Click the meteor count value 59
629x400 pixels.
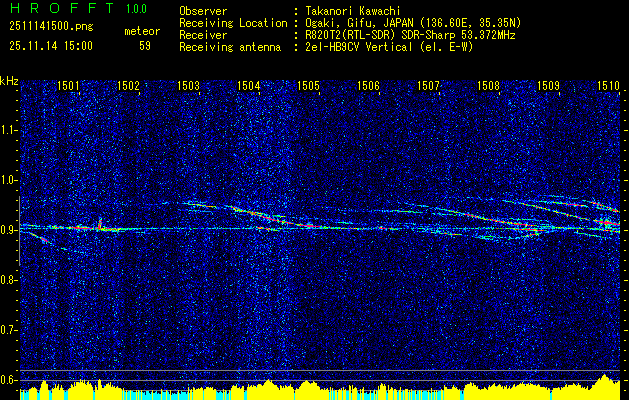click(x=145, y=45)
